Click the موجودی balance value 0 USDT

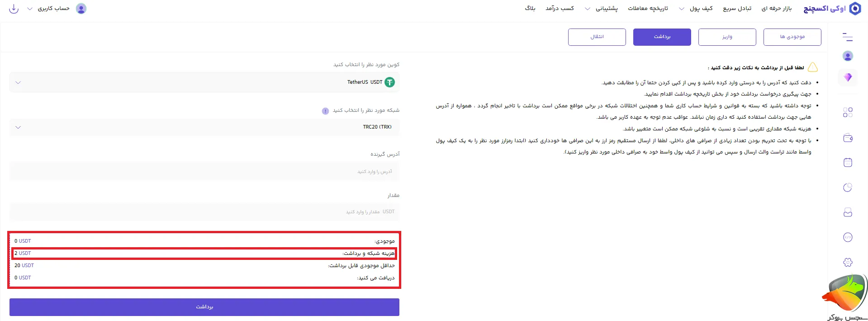pos(23,241)
